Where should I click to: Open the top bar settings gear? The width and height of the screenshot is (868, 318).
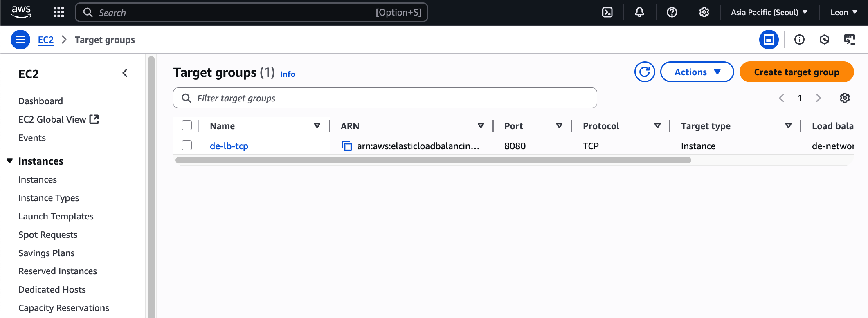point(704,12)
